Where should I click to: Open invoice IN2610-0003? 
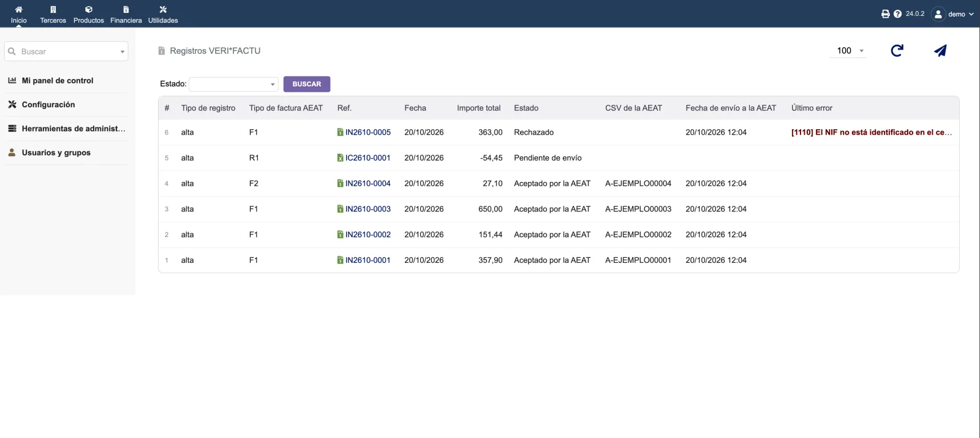point(368,210)
